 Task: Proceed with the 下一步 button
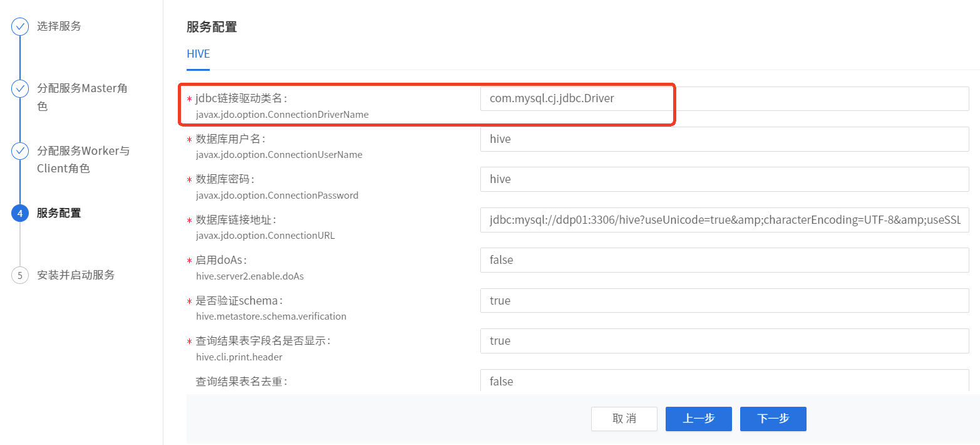pos(773,419)
